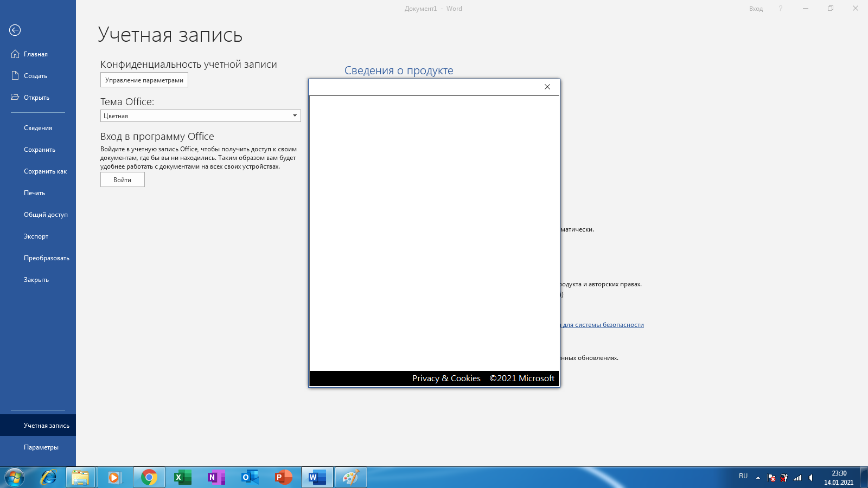Click Преобразовать in the sidebar

[x=38, y=258]
